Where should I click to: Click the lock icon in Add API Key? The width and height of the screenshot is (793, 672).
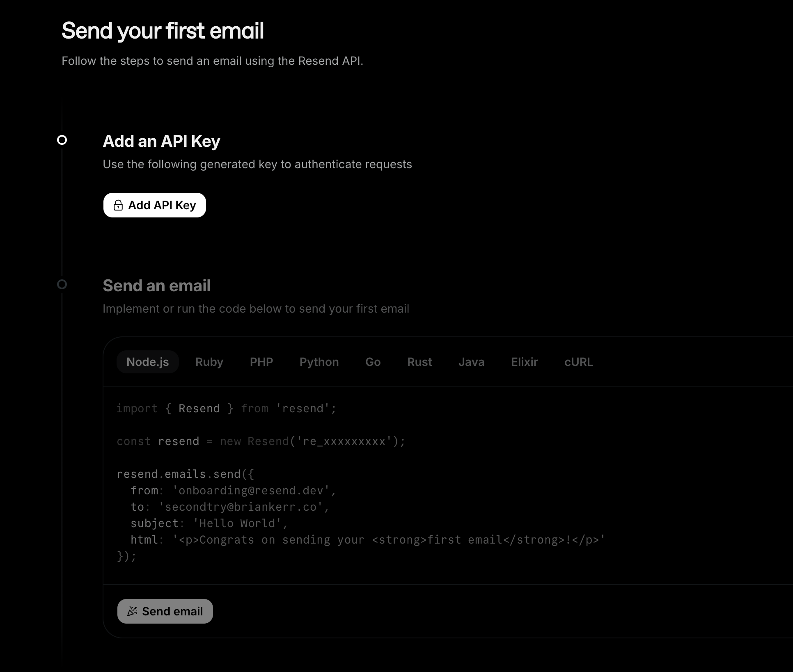[x=118, y=205]
